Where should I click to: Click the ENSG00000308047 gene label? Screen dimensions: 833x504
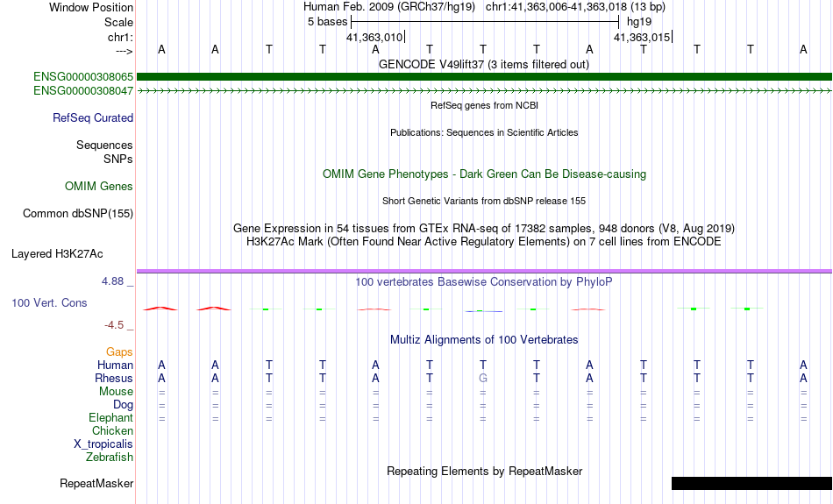pos(83,91)
